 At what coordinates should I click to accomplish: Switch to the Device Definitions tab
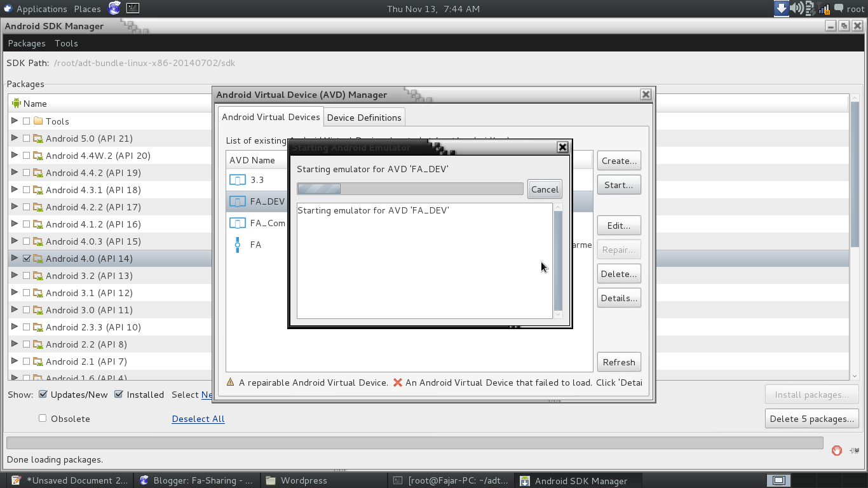[364, 117]
